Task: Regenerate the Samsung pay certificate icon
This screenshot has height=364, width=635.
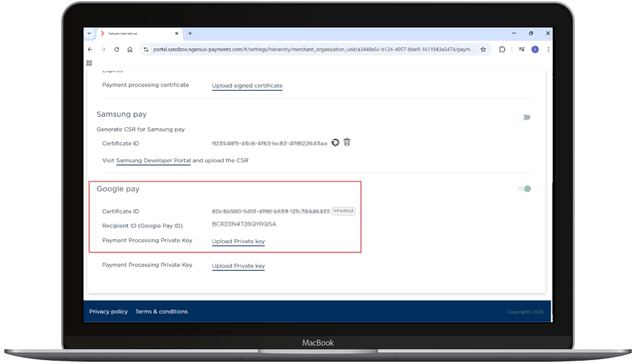Action: (335, 142)
